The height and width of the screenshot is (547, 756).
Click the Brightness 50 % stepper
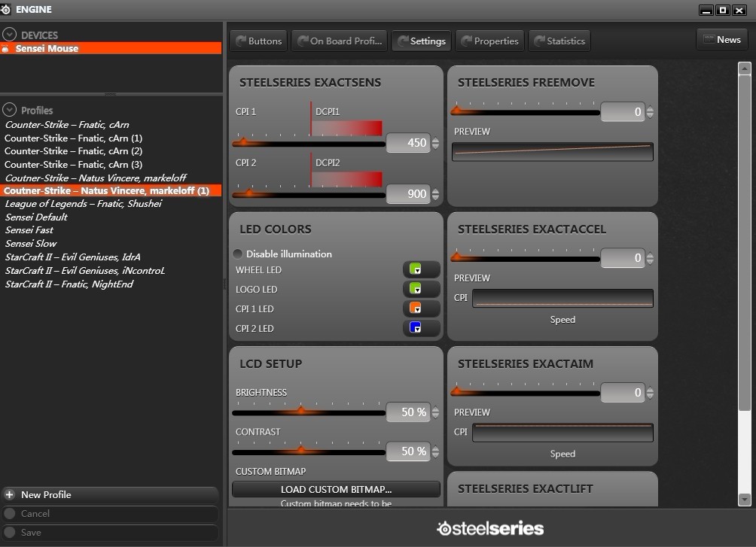(x=436, y=412)
